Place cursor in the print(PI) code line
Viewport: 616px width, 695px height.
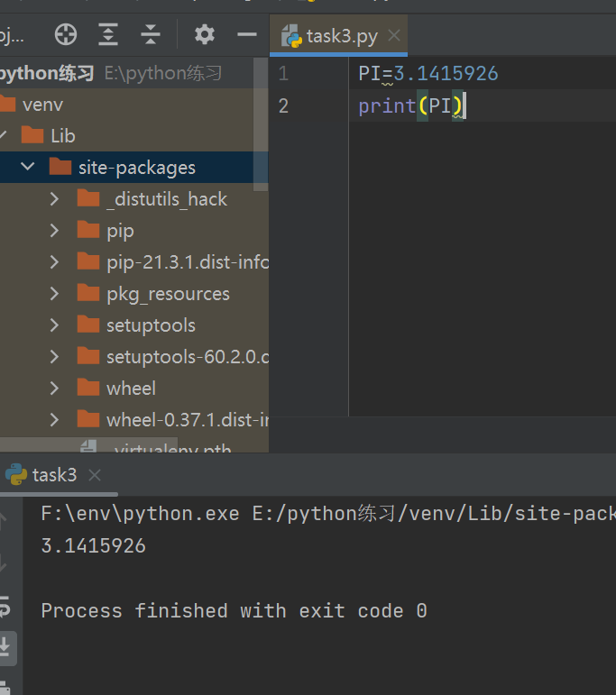pos(410,106)
